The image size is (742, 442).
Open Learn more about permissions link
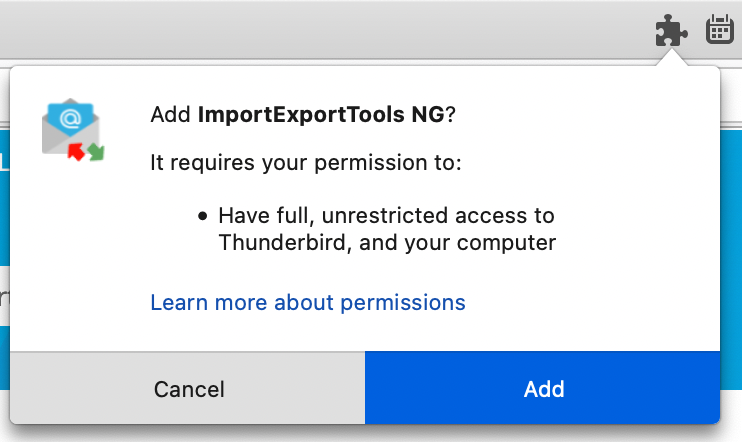pos(308,302)
